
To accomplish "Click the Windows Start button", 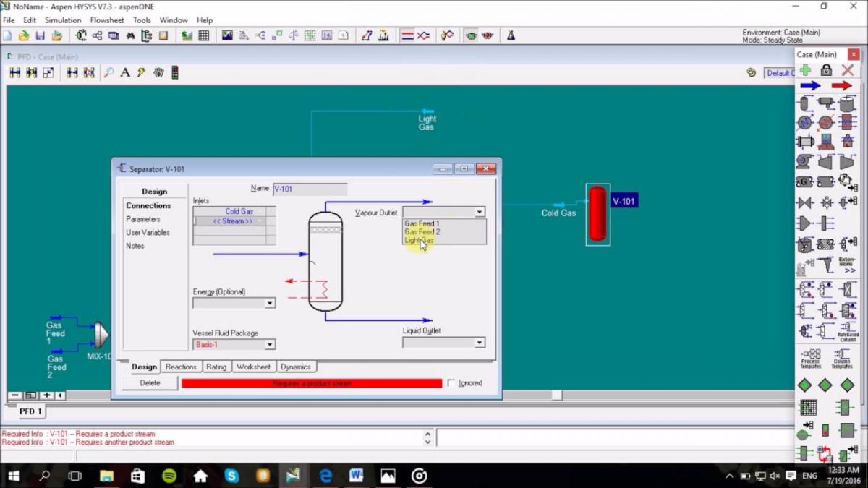I will pos(13,476).
